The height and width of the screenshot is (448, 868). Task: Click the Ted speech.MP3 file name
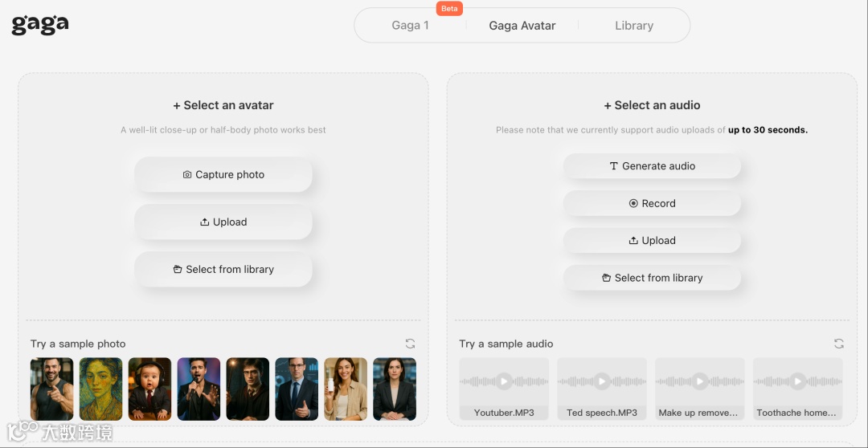point(602,413)
